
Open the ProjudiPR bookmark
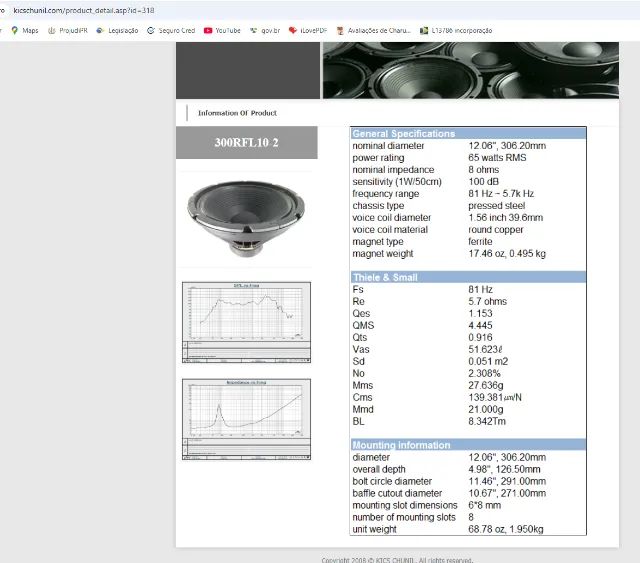(x=68, y=31)
